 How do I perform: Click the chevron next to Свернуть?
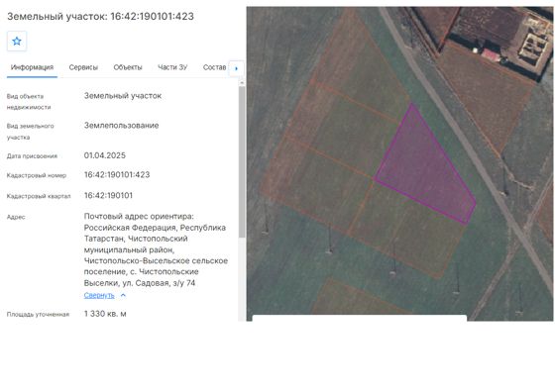point(123,295)
